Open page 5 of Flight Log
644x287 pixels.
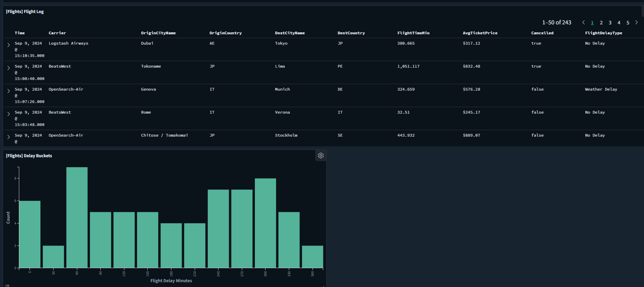tap(628, 23)
